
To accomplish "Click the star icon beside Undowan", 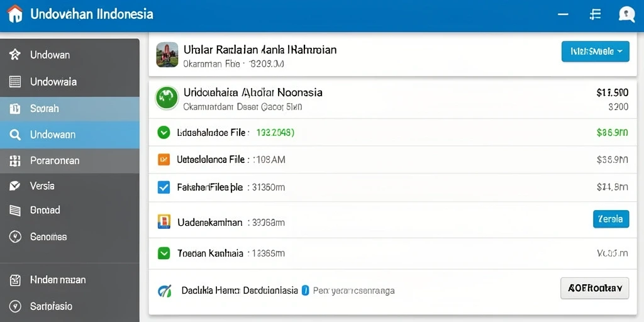I will [15, 55].
